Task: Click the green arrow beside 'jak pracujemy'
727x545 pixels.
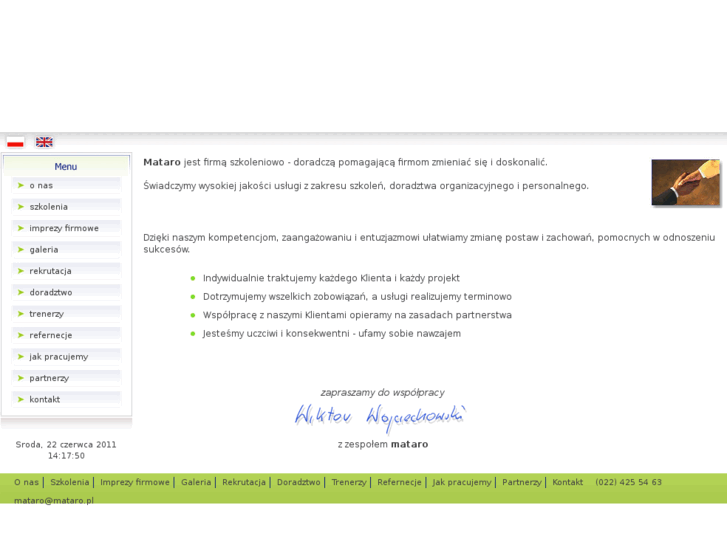Action: [x=21, y=356]
